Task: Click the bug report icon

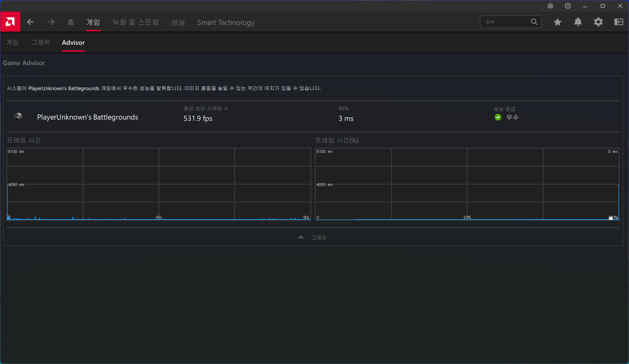Action: 550,6
